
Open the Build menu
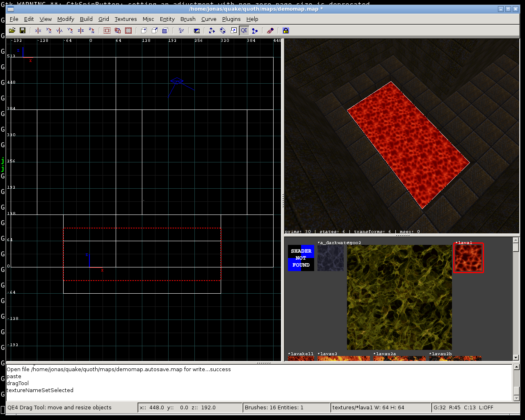pos(86,19)
